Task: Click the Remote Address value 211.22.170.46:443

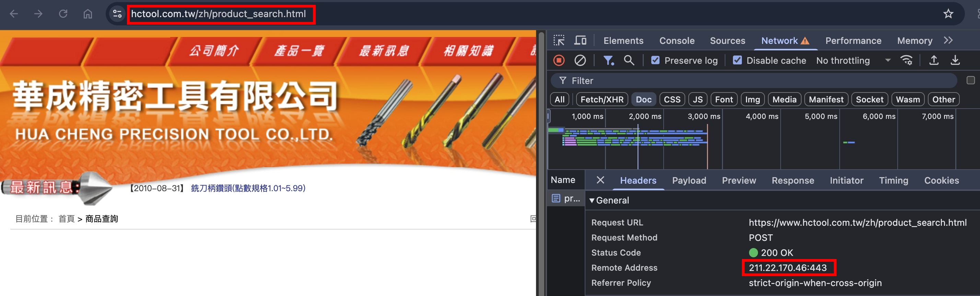Action: pyautogui.click(x=787, y=268)
